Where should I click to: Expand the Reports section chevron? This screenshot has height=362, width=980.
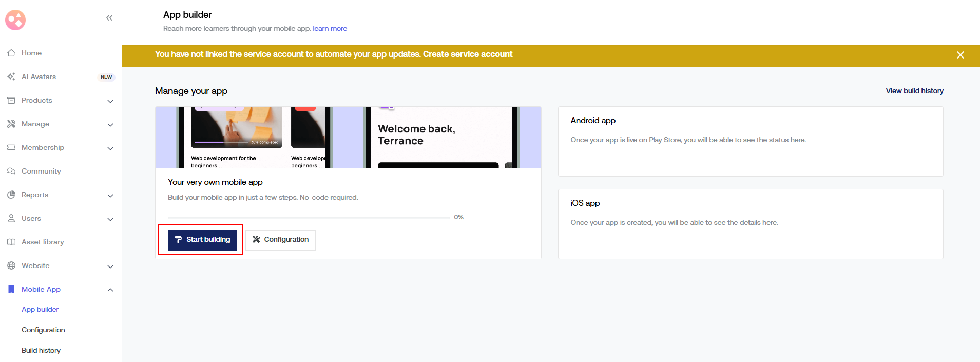click(110, 196)
